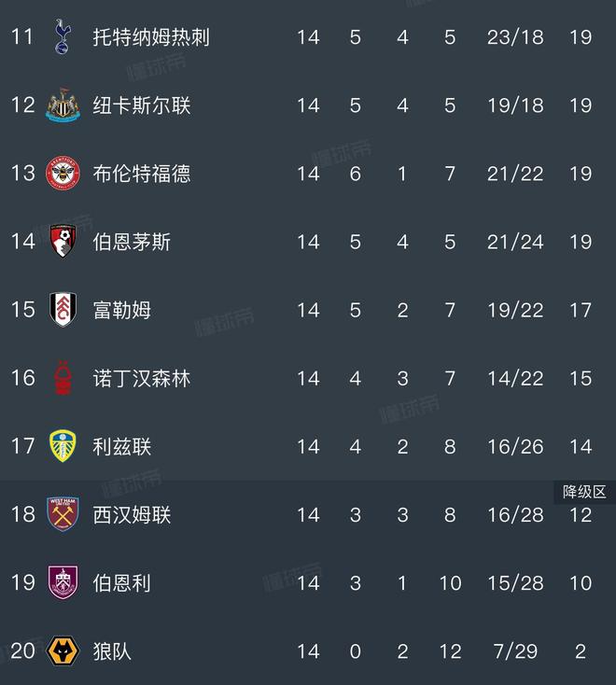Image resolution: width=616 pixels, height=685 pixels.
Task: Click the Newcastle United club crest
Action: pos(63,105)
